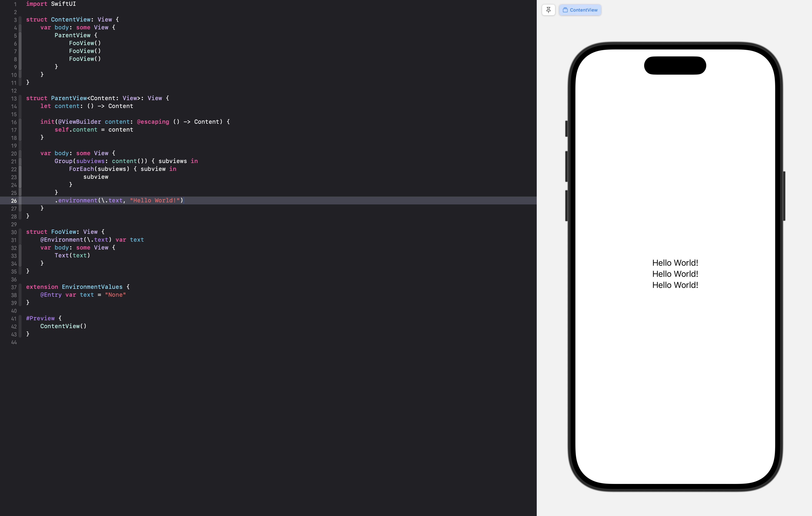This screenshot has height=516, width=812.
Task: Click lone 'subview' on line 23
Action: (96, 177)
